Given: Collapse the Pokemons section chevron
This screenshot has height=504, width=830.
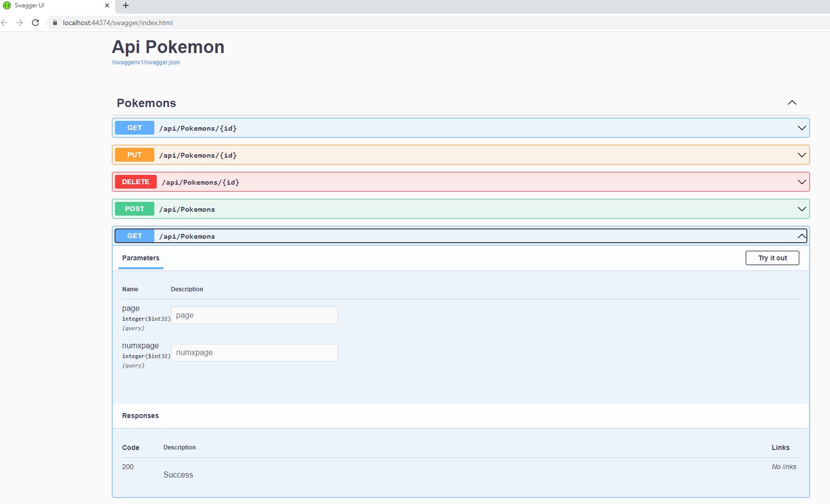Looking at the screenshot, I should click(x=792, y=103).
